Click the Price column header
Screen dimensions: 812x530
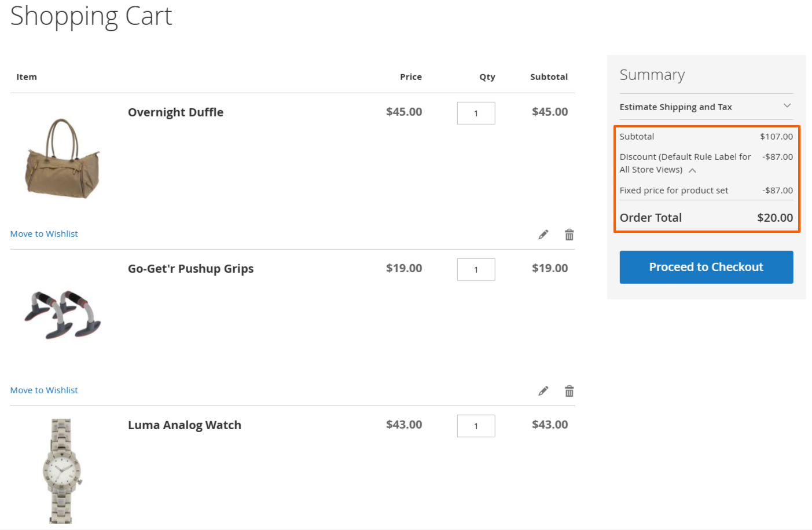point(411,77)
